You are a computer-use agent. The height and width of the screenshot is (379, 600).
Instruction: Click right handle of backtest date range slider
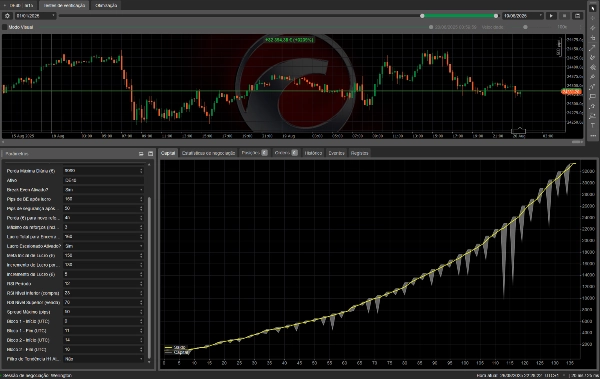click(496, 16)
